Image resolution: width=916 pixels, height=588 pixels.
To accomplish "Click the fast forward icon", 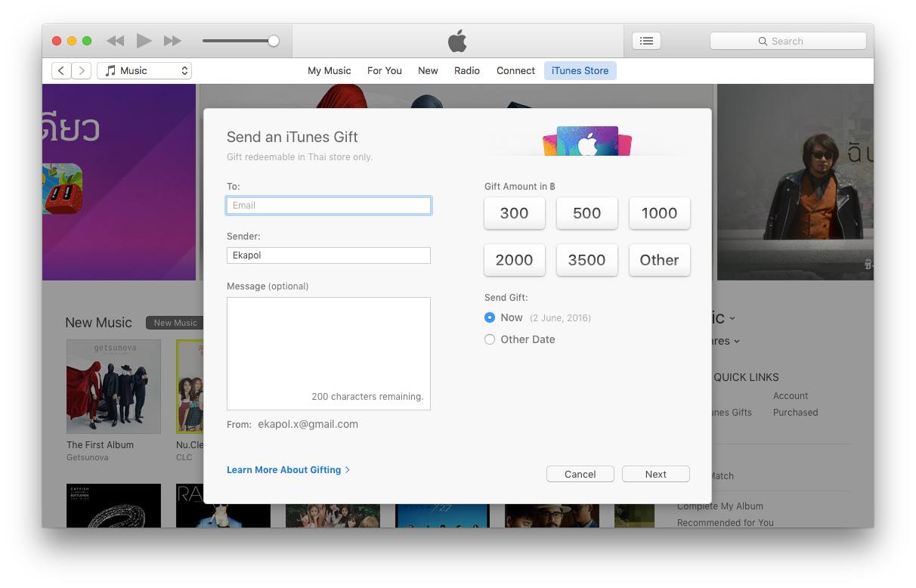I will point(172,41).
